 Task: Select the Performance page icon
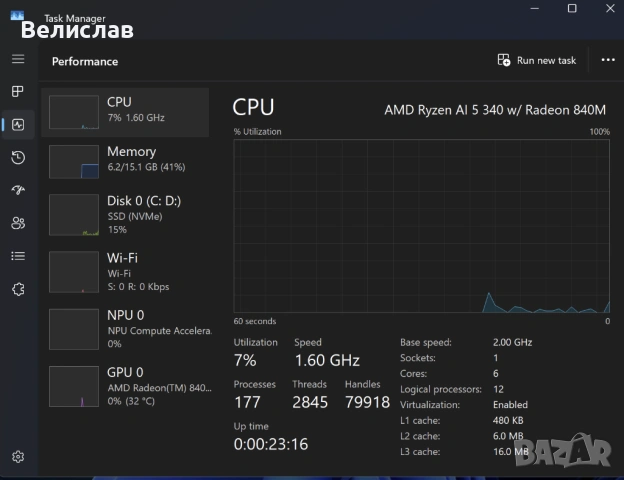(18, 125)
